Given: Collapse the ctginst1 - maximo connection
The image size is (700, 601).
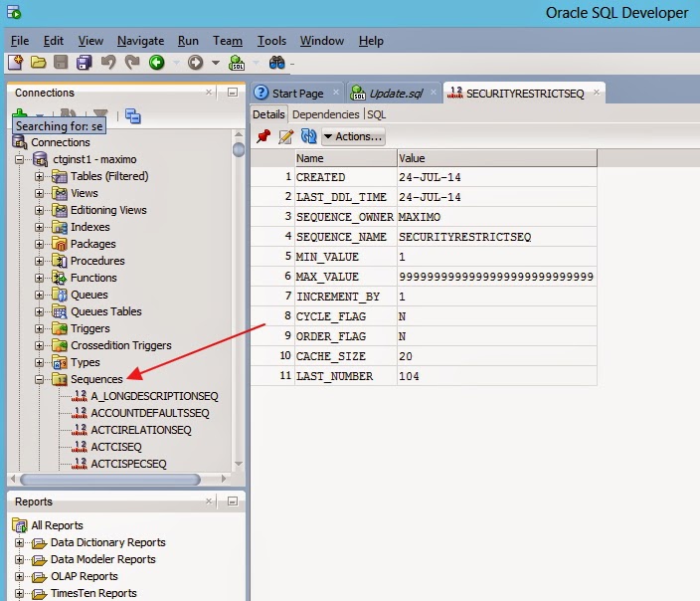Looking at the screenshot, I should (x=19, y=159).
